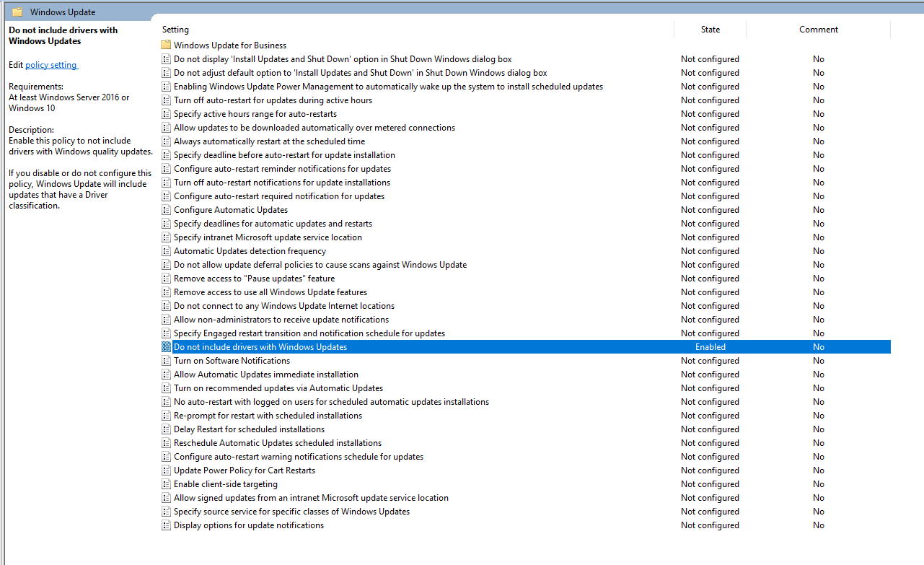Click the policy icon beside 'Do not display Install Updates and Shut Down'

point(166,59)
